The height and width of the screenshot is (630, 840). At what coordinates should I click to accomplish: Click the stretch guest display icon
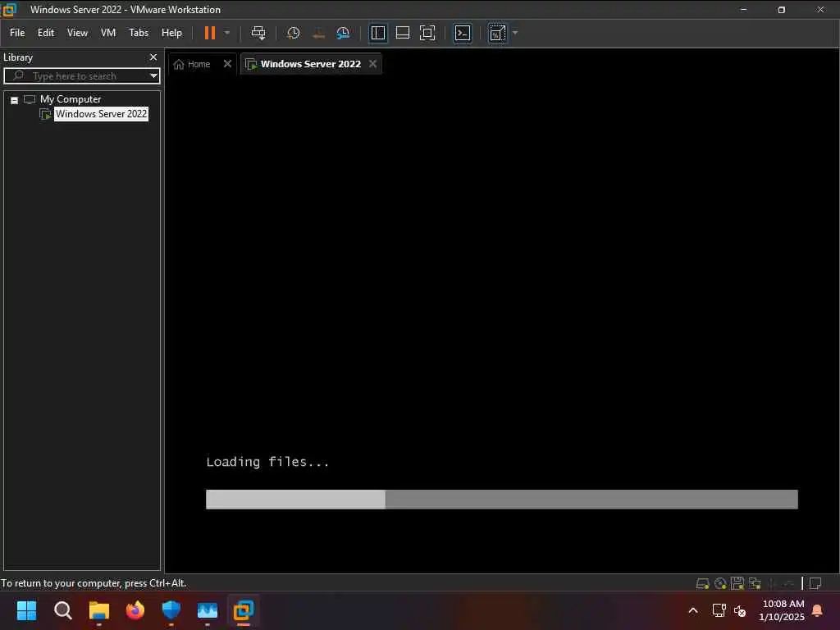pyautogui.click(x=497, y=33)
